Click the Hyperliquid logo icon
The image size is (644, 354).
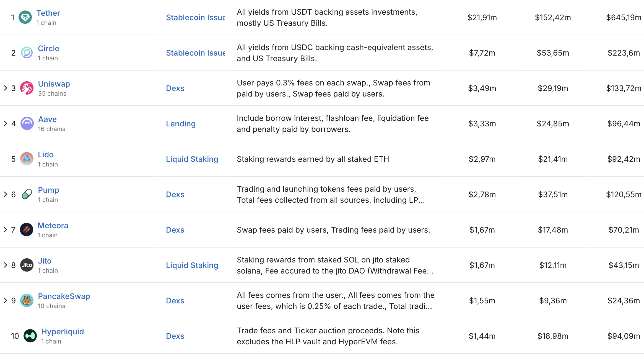[30, 336]
